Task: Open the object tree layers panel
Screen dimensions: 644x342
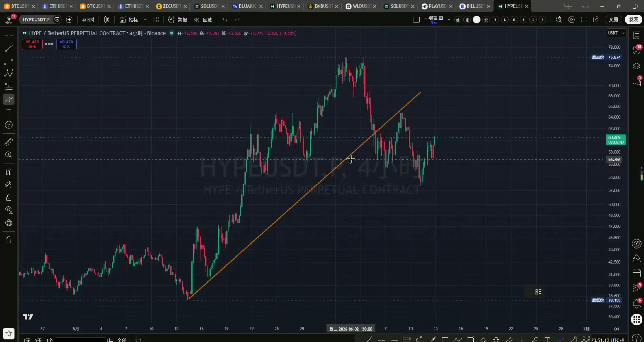Action: [637, 66]
